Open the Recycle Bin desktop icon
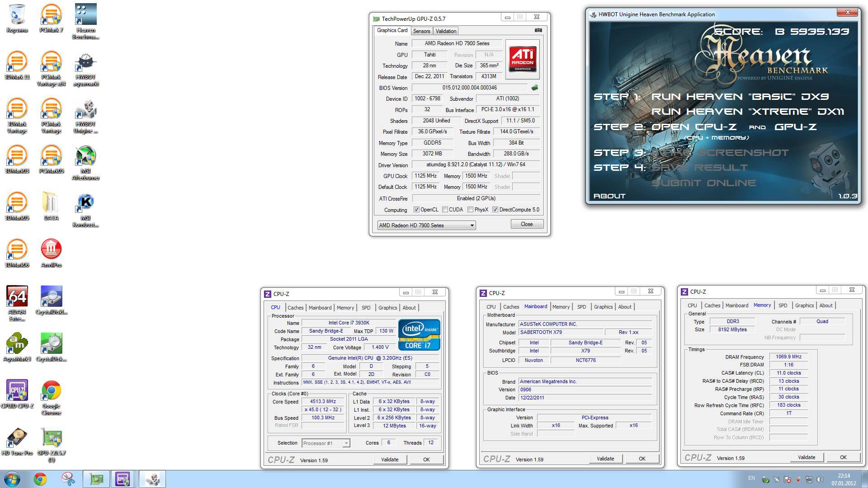Screen dimensions: 868x488 pos(17,18)
